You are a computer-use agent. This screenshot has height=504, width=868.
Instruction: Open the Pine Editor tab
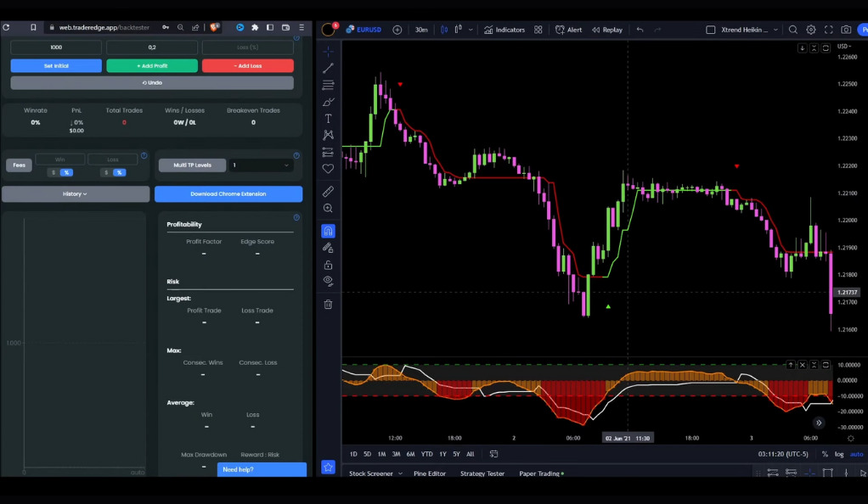(x=430, y=473)
